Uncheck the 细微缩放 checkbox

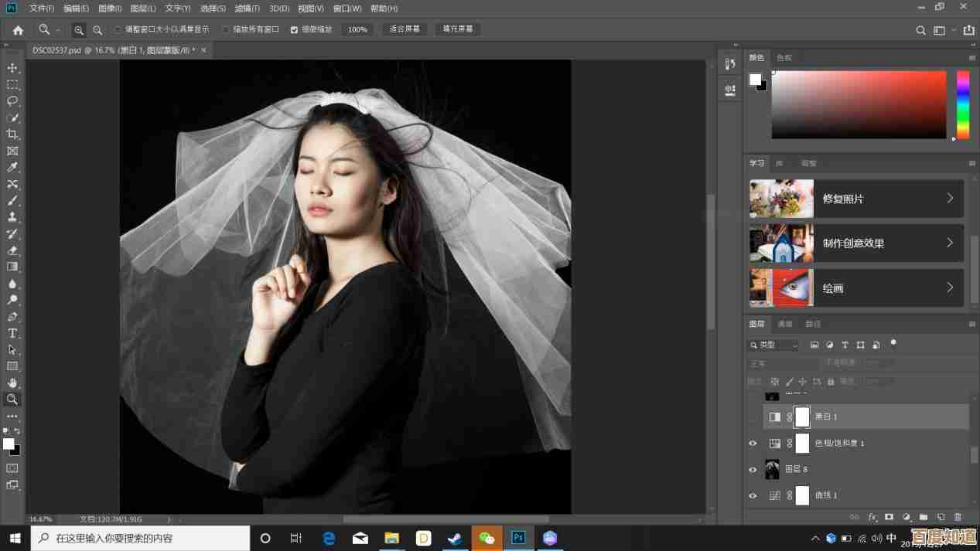(x=294, y=30)
